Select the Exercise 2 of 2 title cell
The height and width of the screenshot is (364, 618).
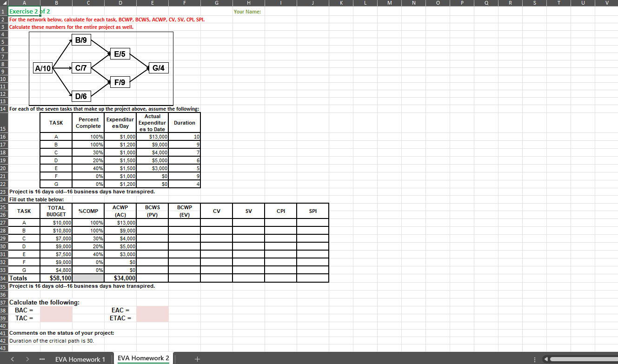23,12
